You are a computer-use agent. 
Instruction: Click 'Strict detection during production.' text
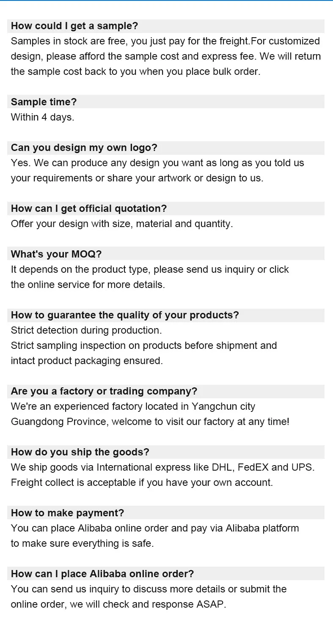(86, 330)
